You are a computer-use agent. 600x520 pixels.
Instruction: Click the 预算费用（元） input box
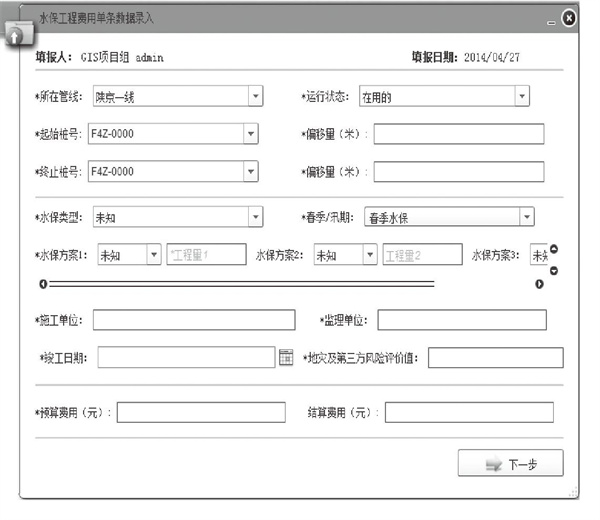[x=200, y=412]
